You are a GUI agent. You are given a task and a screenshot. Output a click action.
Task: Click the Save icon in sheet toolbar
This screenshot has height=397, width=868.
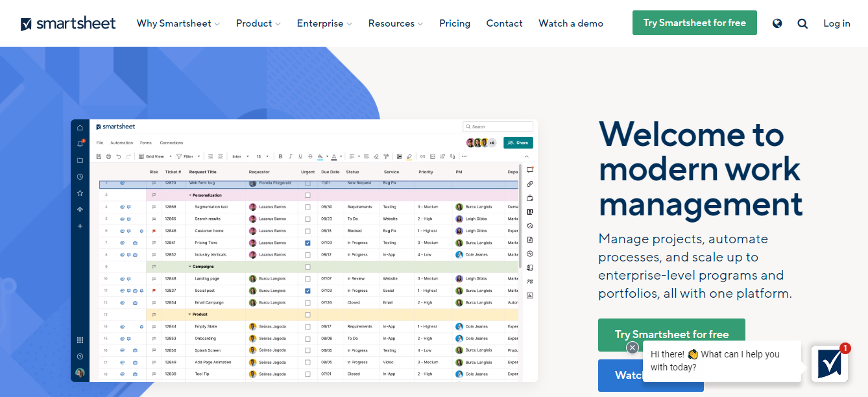(99, 156)
